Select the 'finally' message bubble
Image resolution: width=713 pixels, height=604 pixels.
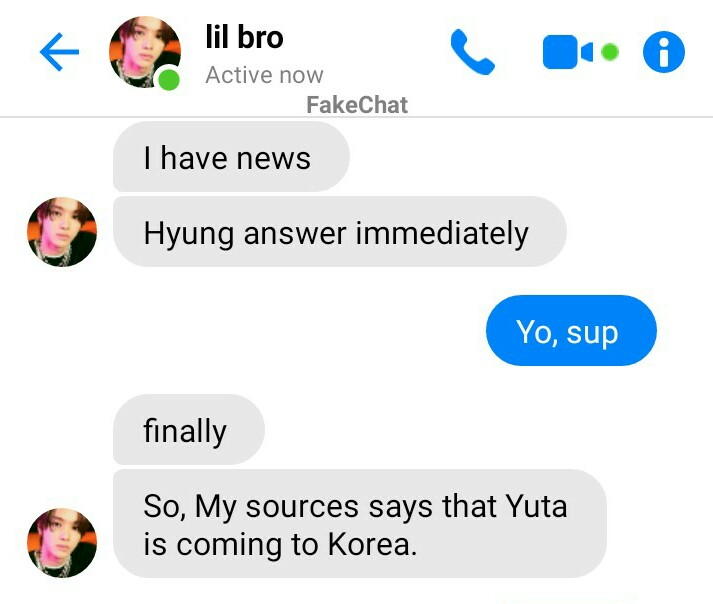tap(189, 430)
